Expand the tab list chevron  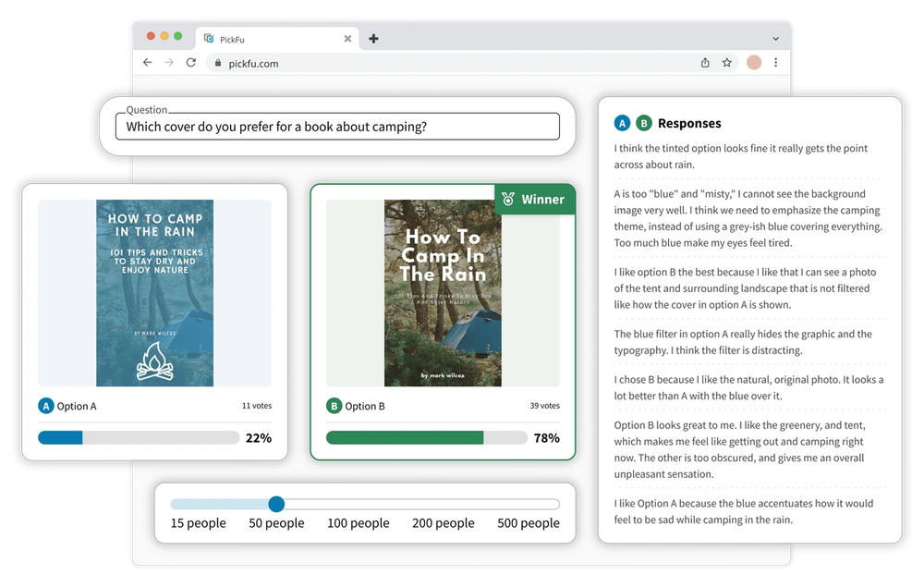point(775,39)
